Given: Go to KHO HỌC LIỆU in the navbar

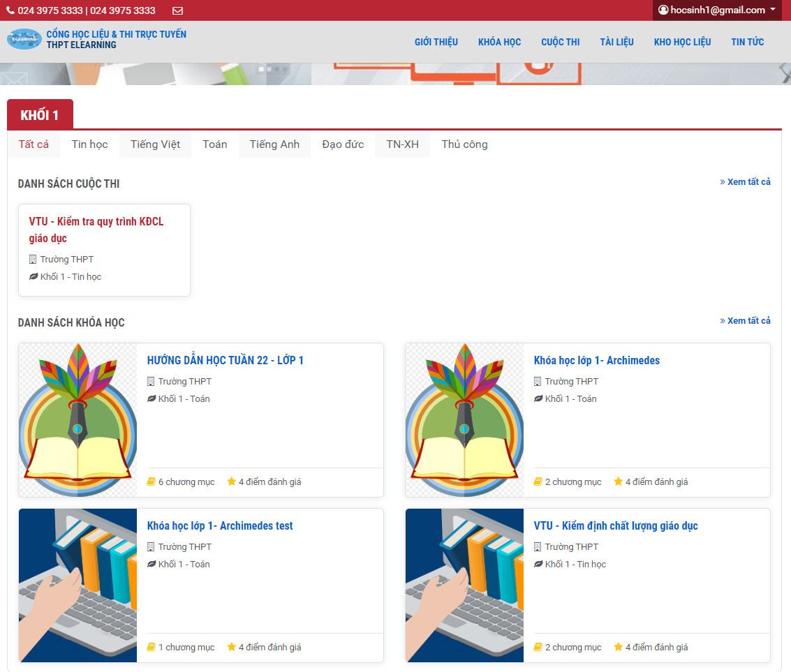Looking at the screenshot, I should click(x=682, y=42).
